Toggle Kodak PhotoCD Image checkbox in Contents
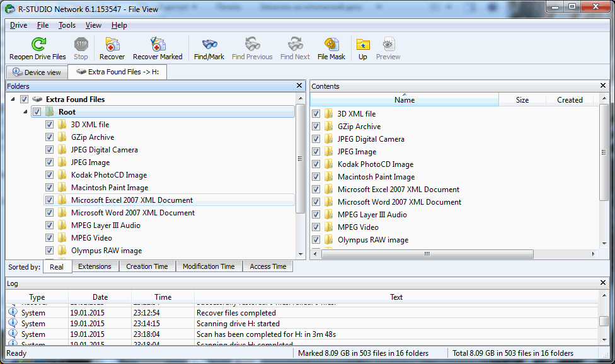 point(316,164)
